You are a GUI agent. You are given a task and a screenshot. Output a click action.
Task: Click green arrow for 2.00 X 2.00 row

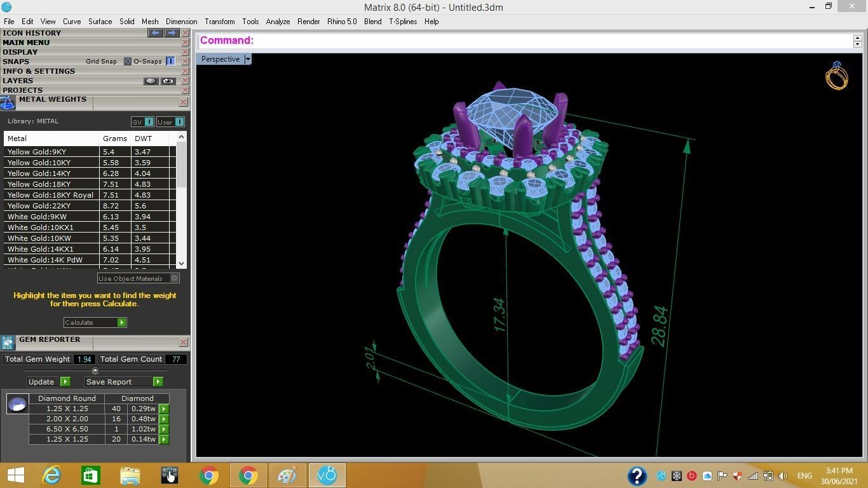164,419
